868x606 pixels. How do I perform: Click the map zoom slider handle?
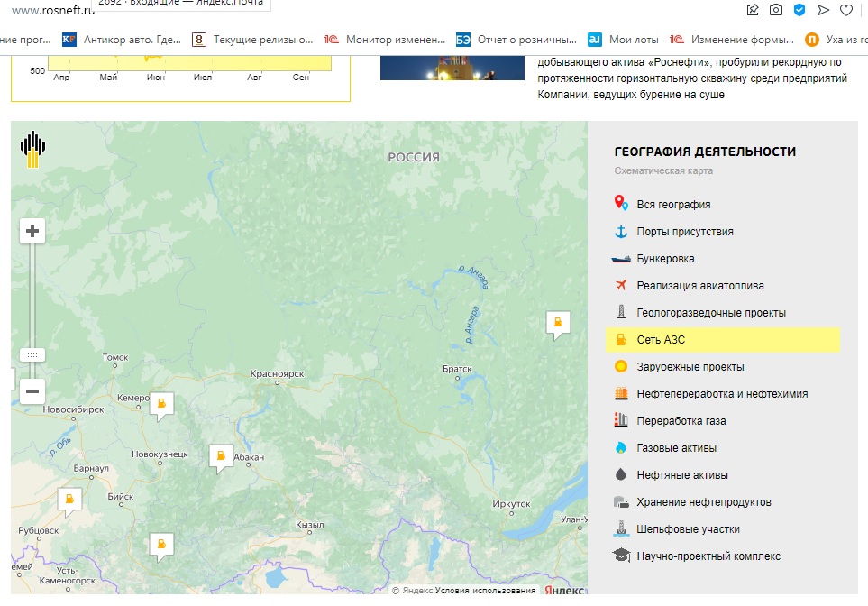[x=32, y=355]
